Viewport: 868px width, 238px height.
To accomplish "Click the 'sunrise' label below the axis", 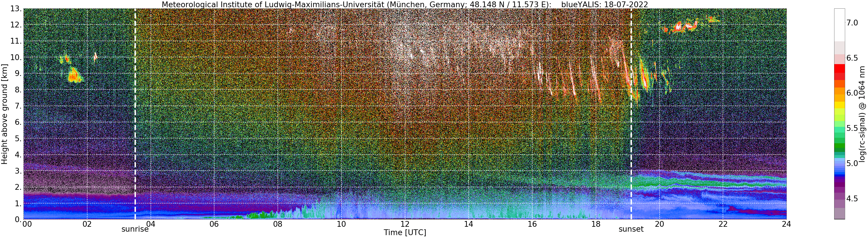I will coord(135,229).
